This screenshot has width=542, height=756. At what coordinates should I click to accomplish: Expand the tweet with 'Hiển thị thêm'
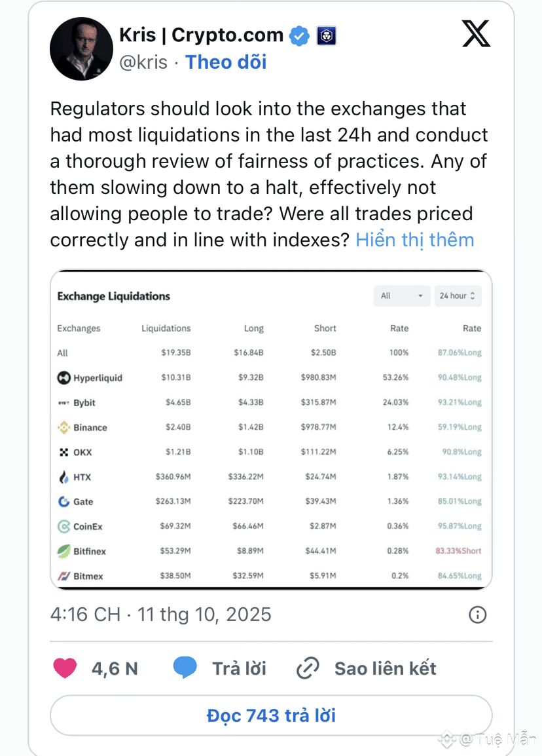[x=415, y=240]
